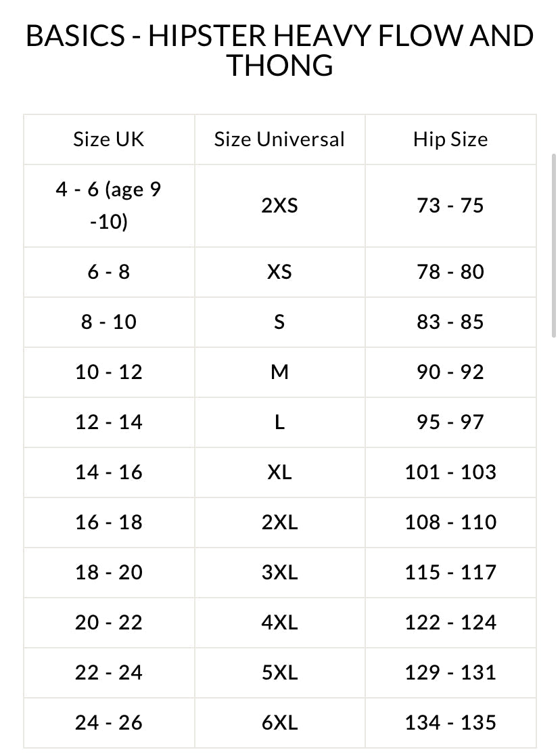Select the XS universal size cell

(279, 271)
